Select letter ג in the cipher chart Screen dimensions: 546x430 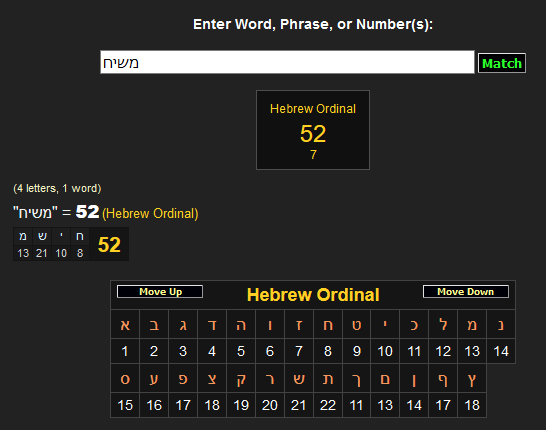tap(183, 325)
